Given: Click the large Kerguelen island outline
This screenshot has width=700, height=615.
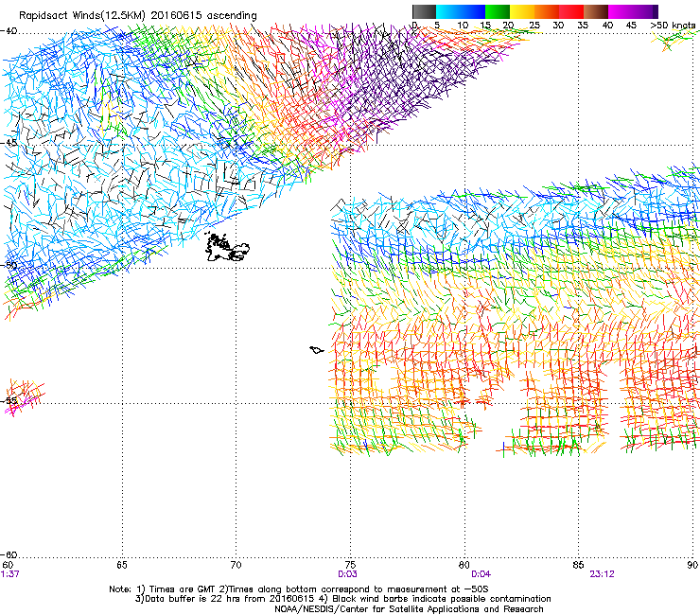Looking at the screenshot, I should pyautogui.click(x=227, y=247).
